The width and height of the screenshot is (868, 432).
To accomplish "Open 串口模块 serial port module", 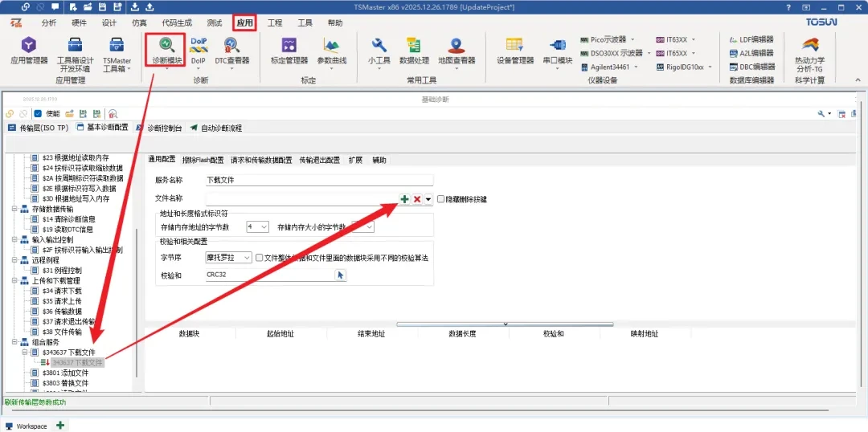I will pyautogui.click(x=558, y=51).
